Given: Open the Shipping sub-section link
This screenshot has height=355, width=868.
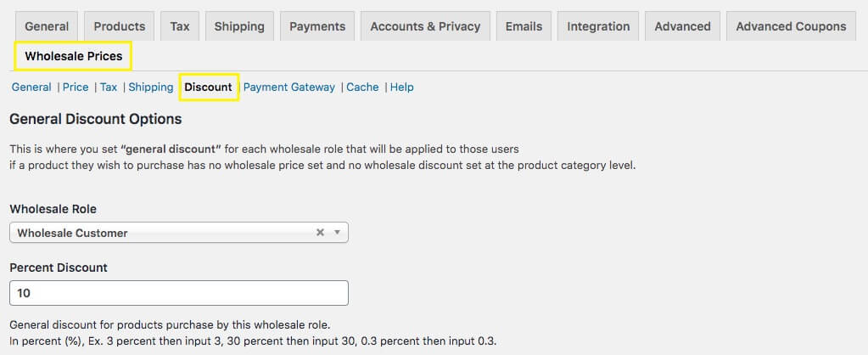Looking at the screenshot, I should click(151, 87).
